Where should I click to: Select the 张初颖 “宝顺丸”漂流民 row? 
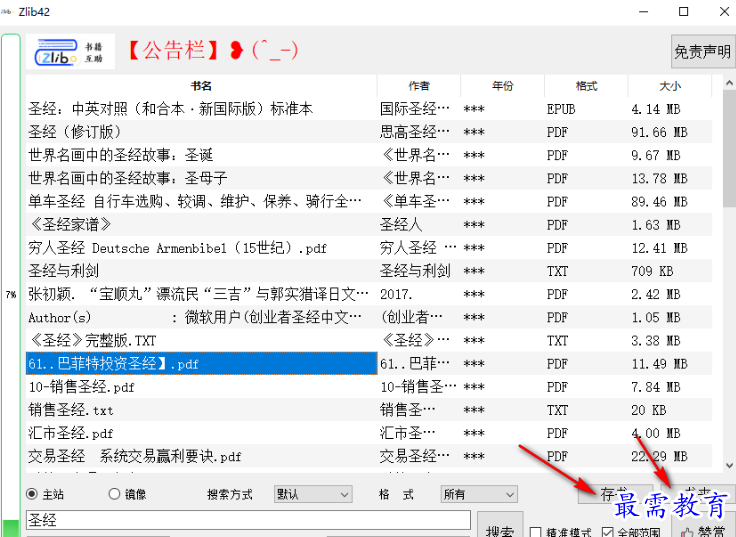click(369, 294)
